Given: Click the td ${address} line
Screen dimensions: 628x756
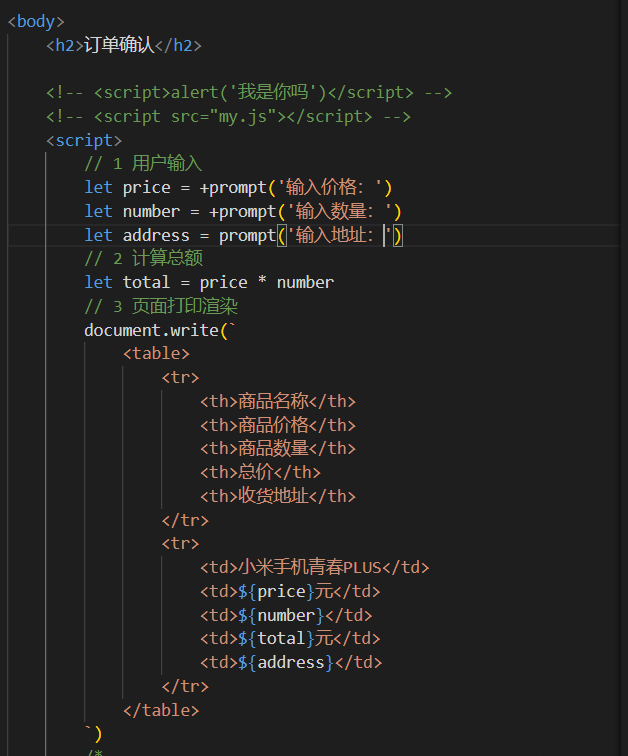Looking at the screenshot, I should point(291,662).
